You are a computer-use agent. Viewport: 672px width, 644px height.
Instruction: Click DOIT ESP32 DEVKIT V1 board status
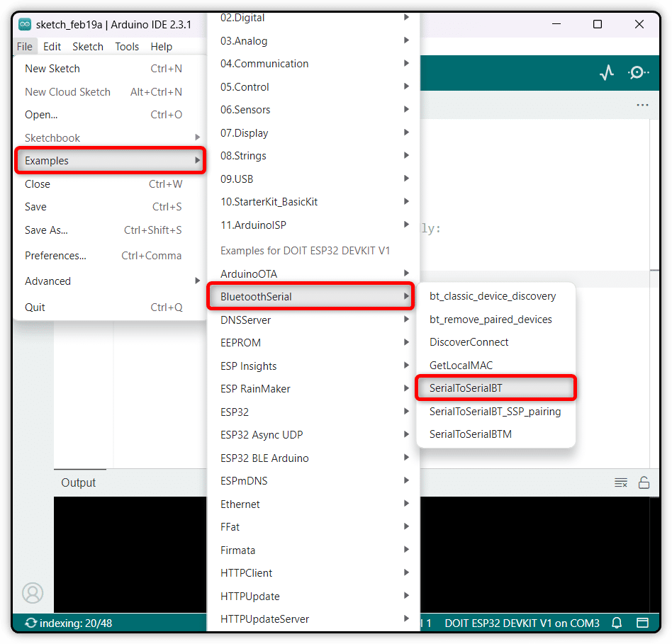(522, 623)
